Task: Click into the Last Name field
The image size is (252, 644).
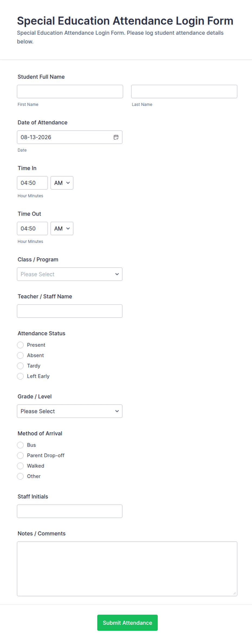Action: (x=184, y=92)
